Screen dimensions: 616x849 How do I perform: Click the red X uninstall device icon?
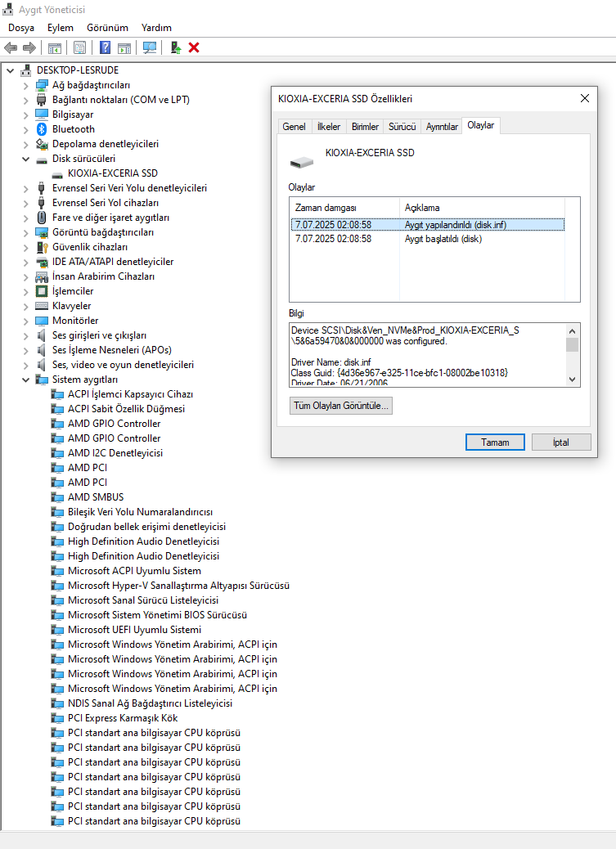click(x=194, y=47)
